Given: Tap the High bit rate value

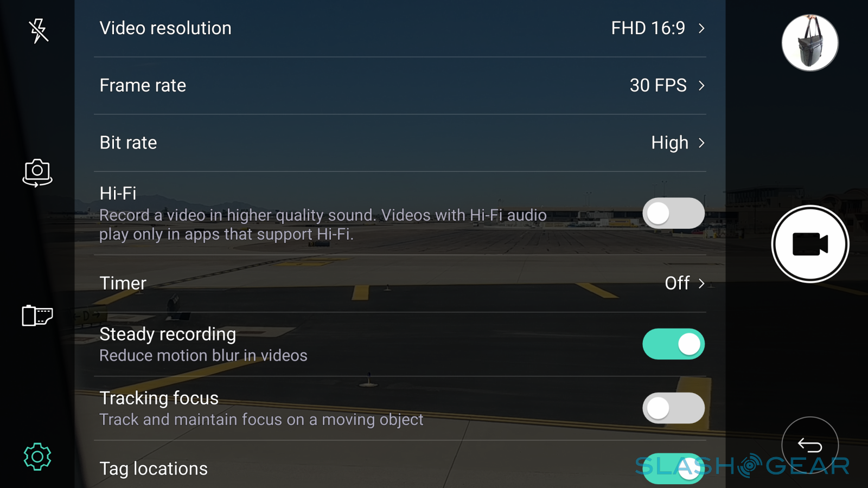Looking at the screenshot, I should pos(669,143).
